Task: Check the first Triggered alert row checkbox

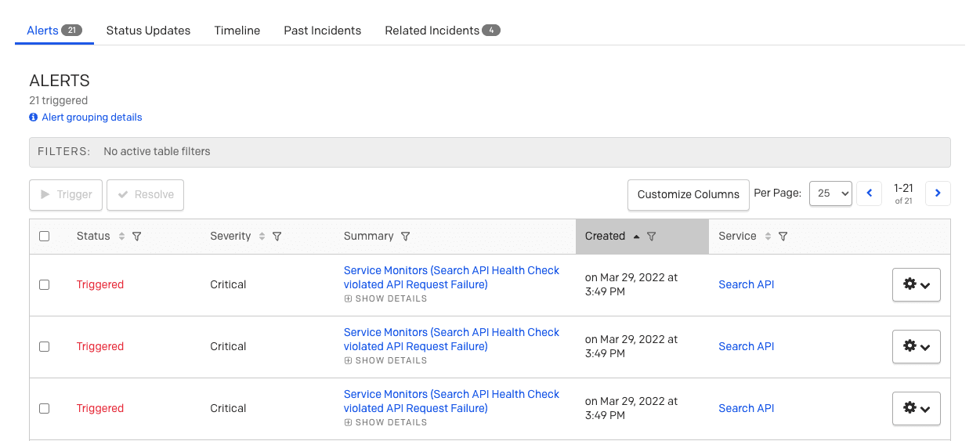Action: point(45,285)
